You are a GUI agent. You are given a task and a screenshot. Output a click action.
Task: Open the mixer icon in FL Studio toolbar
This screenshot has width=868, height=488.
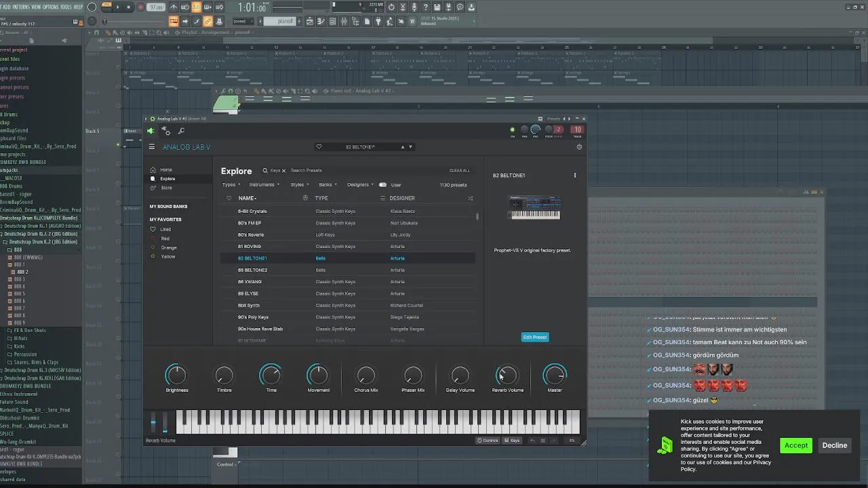pos(344,22)
